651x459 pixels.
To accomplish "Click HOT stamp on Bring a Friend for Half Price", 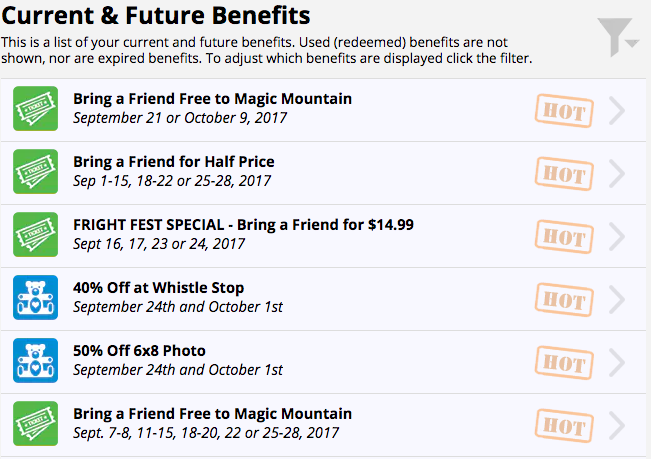I will [x=564, y=174].
